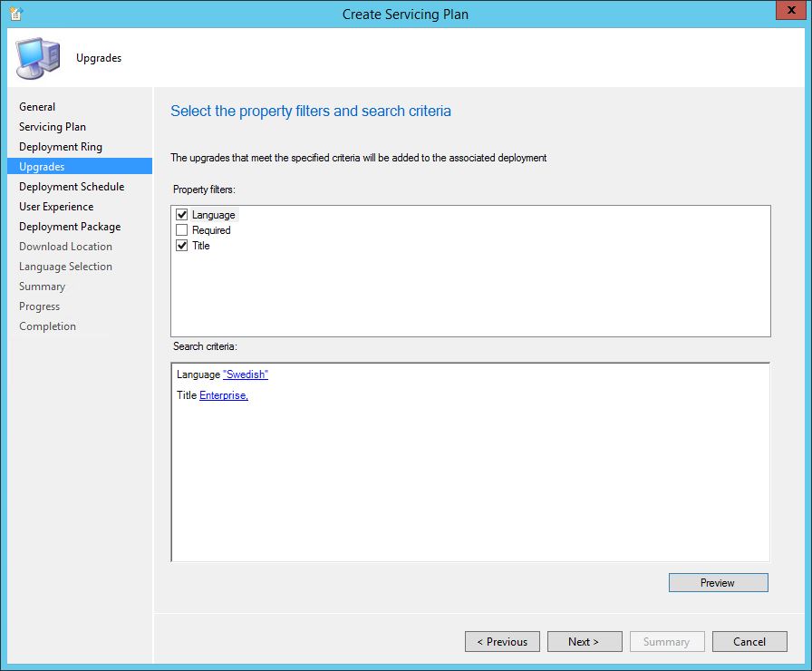This screenshot has height=671, width=812.
Task: Proceed with the Next button
Action: tap(585, 641)
